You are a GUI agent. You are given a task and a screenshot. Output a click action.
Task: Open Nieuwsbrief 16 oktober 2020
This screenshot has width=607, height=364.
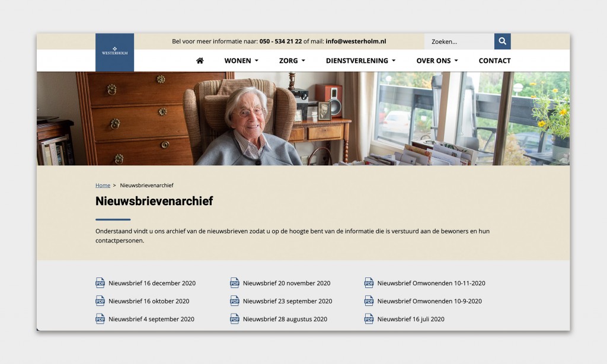(x=149, y=301)
